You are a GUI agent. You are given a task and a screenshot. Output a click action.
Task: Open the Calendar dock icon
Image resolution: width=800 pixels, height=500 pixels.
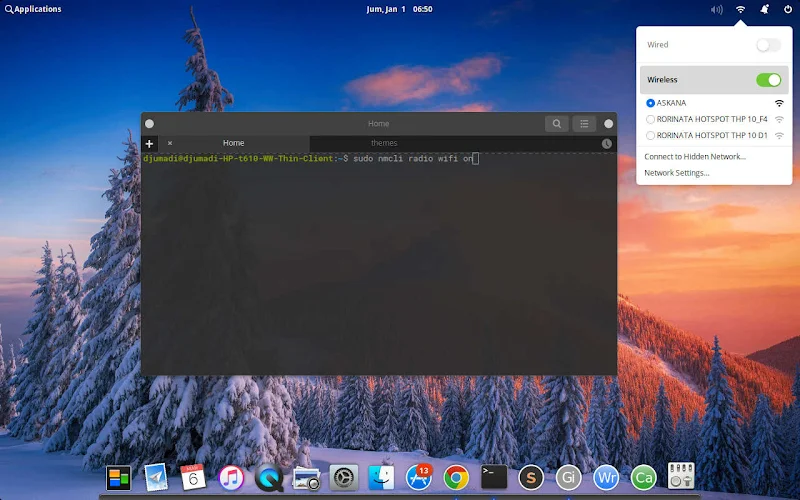point(193,478)
